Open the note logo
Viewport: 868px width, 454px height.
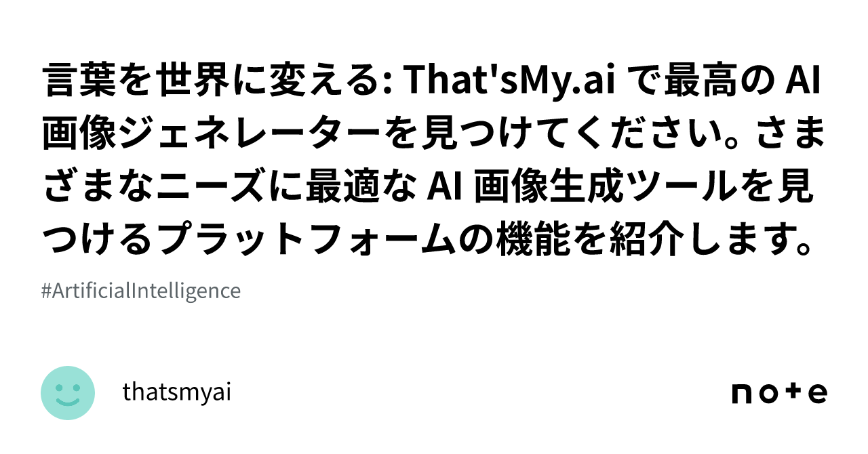click(x=779, y=393)
